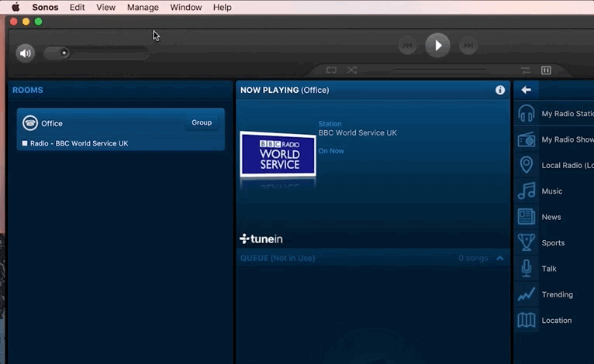Toggle the shuffle icon
Image resolution: width=594 pixels, height=364 pixels.
(x=351, y=70)
